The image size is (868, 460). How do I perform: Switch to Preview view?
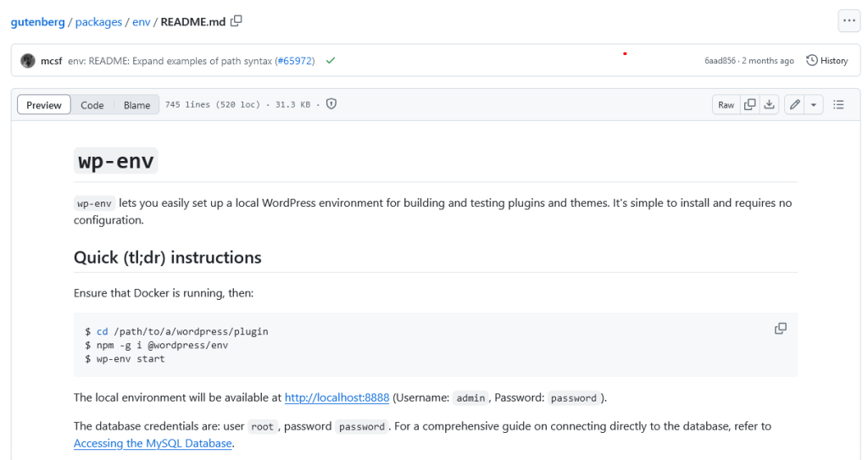(44, 105)
